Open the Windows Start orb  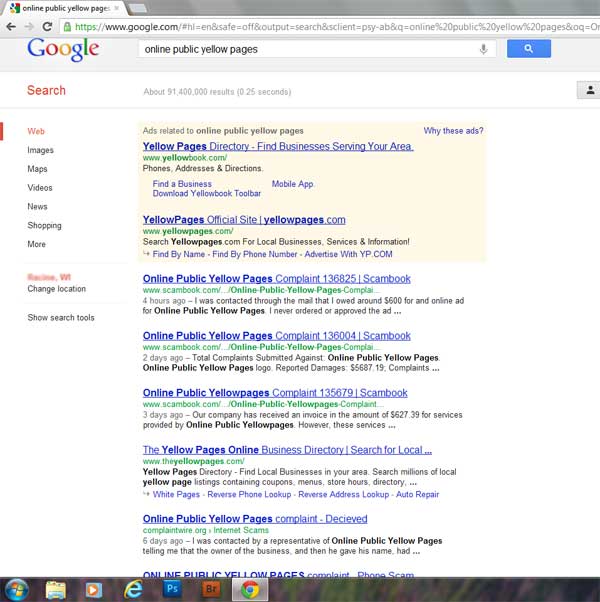[x=15, y=589]
